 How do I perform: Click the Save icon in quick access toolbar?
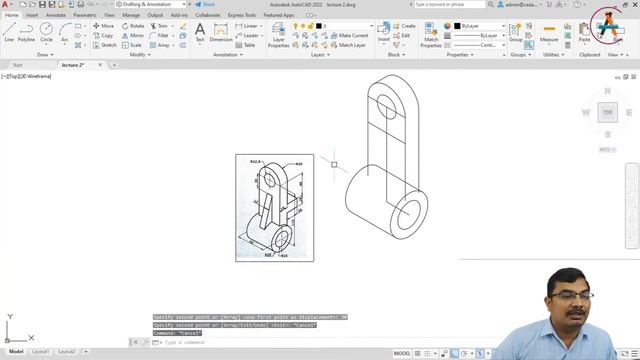(42, 4)
